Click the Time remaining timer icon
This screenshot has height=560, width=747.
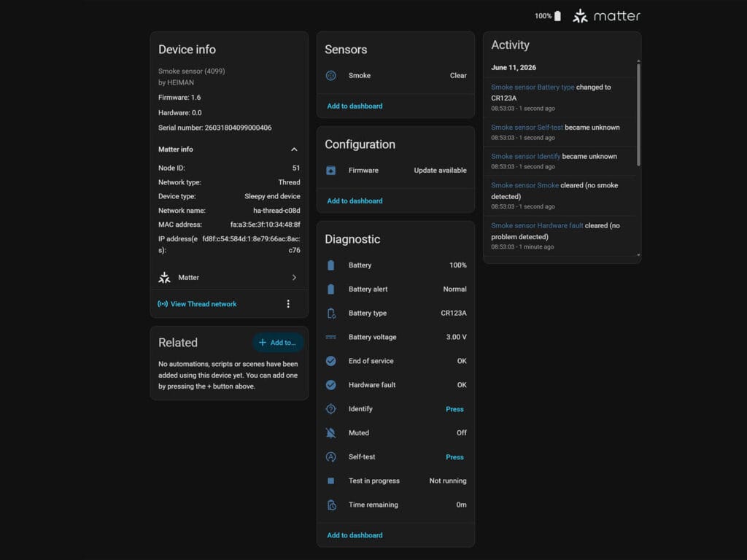[x=332, y=505]
